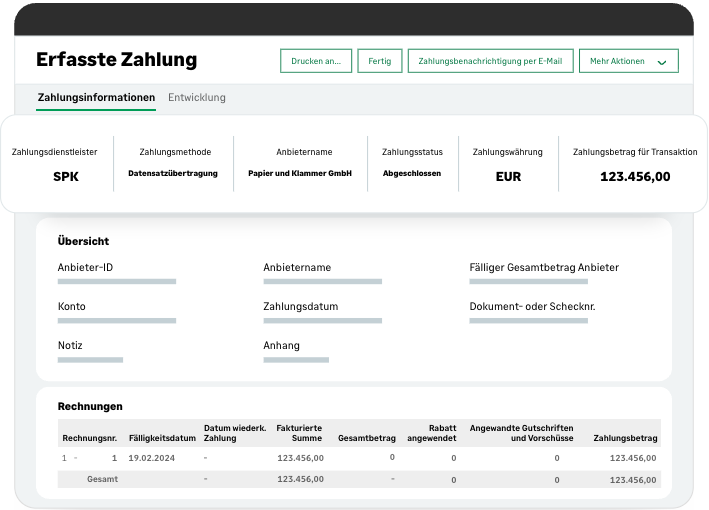Send Zahlungsbenachrichtigung per E-Mail
Image resolution: width=709 pixels, height=510 pixels.
pyautogui.click(x=490, y=61)
